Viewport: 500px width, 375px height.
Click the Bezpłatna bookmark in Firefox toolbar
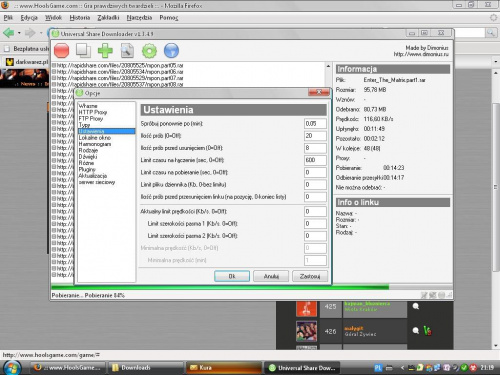pos(27,49)
